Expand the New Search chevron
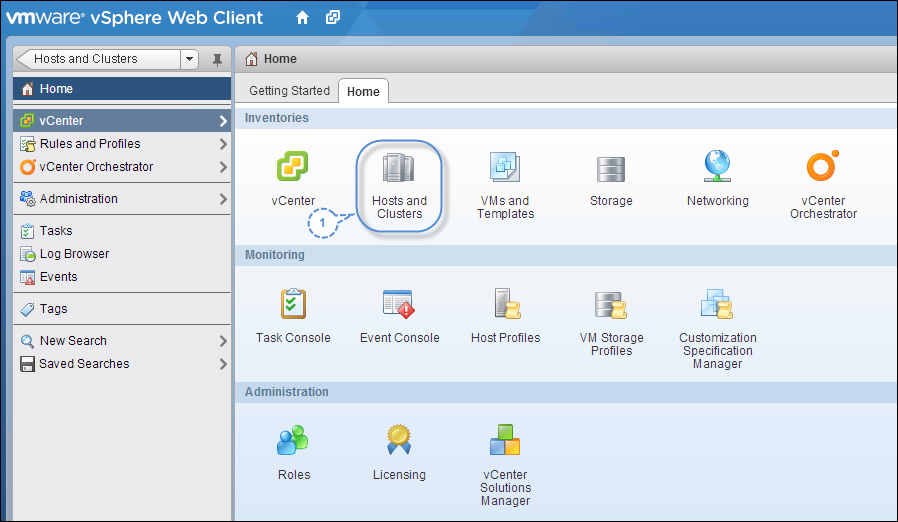Screen dimensions: 898x522 [x=223, y=341]
